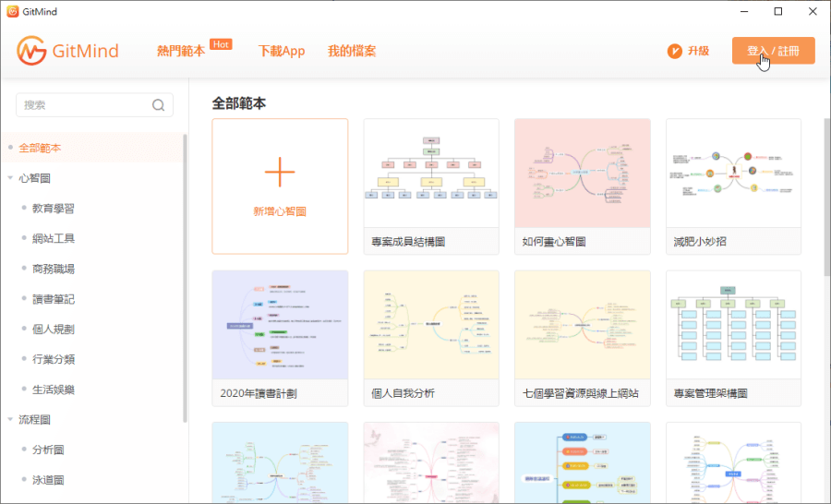Click the 七個學習資源與線上網站 title text
Screen dimensions: 831x504
tap(581, 393)
